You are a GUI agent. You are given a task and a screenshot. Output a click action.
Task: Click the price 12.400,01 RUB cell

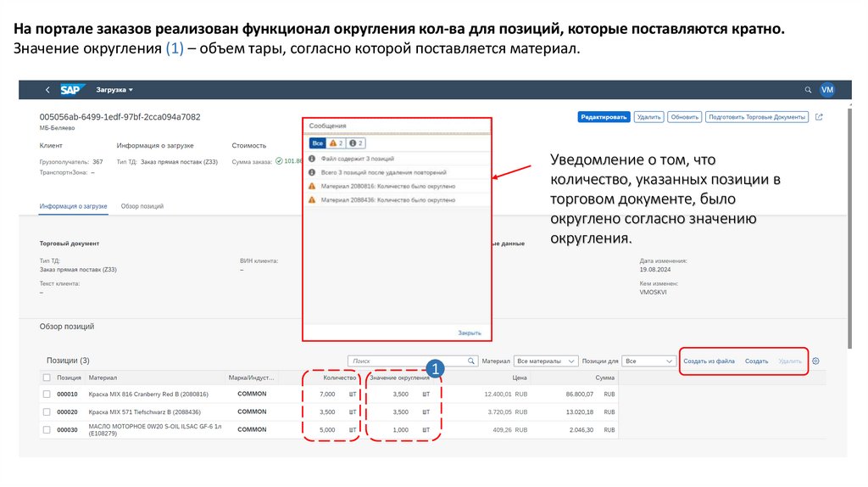(x=505, y=395)
